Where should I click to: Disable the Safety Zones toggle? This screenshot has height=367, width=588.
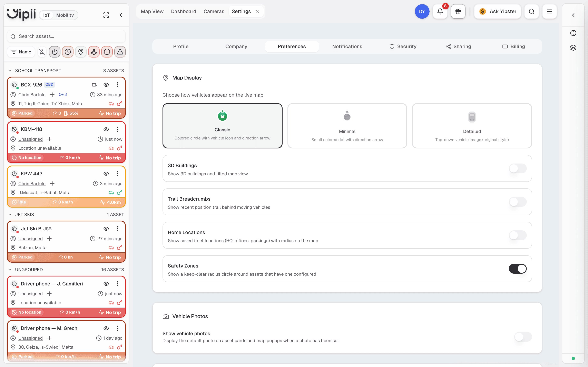(x=518, y=269)
